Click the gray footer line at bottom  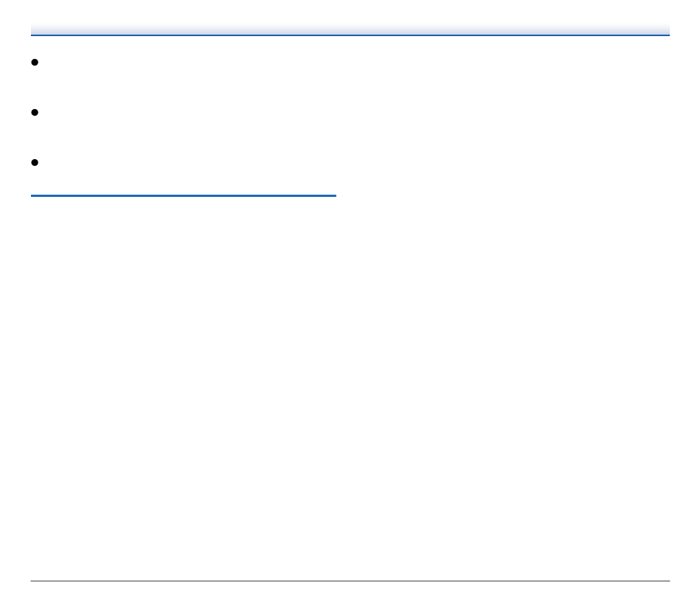tap(350, 581)
